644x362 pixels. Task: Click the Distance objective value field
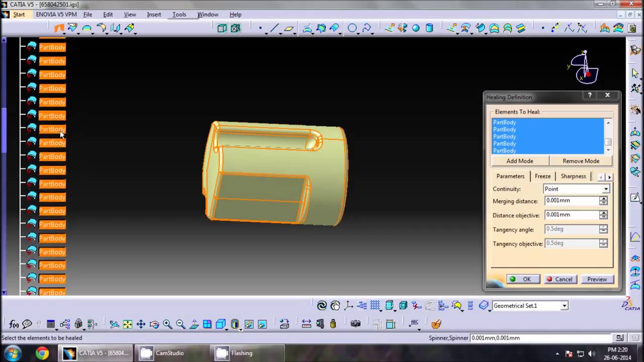click(x=572, y=215)
